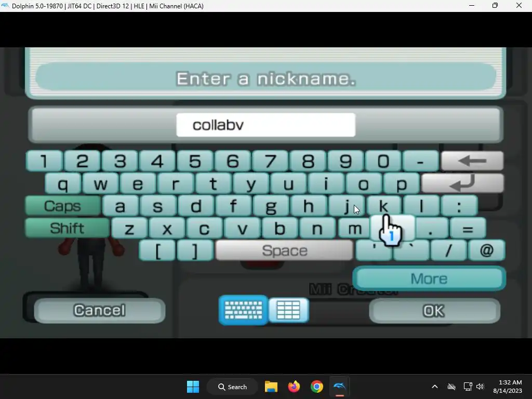Switch to the grid/phone keypad layout icon

coord(288,310)
